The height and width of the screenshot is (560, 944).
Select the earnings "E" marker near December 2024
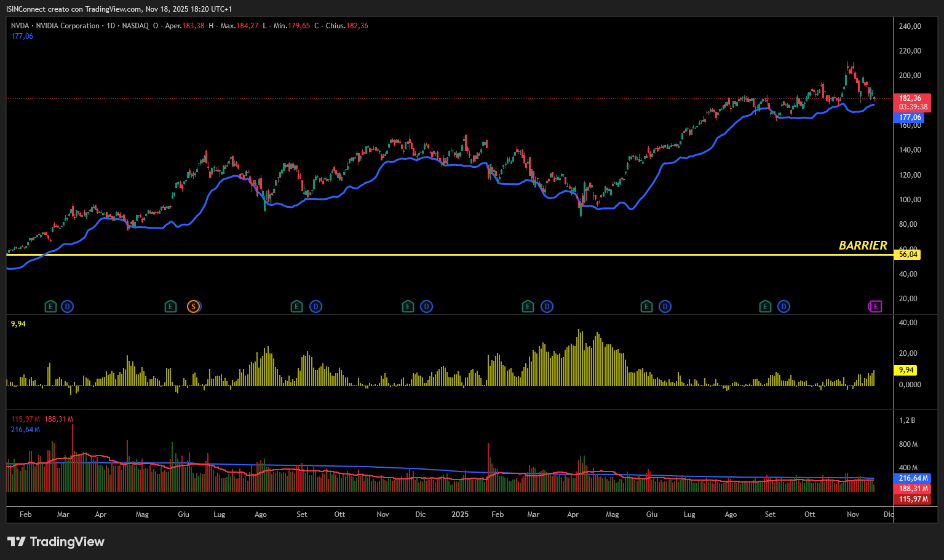[408, 306]
